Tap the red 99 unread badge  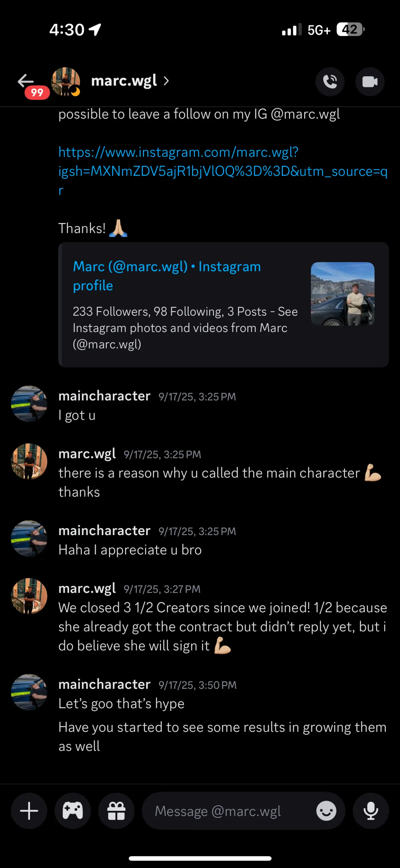pos(37,92)
